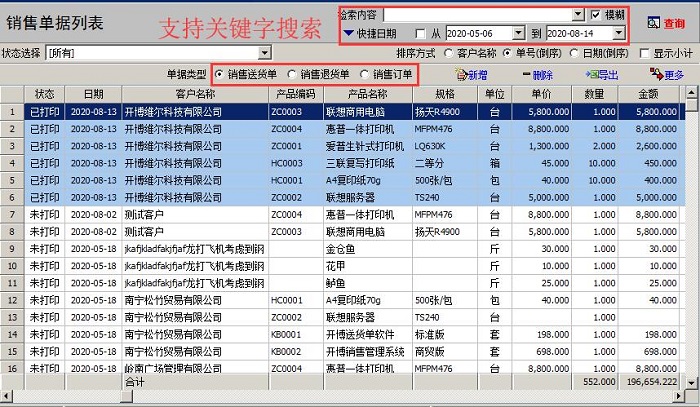The width and height of the screenshot is (700, 407).
Task: Click the 单价 column header
Action: 542,94
